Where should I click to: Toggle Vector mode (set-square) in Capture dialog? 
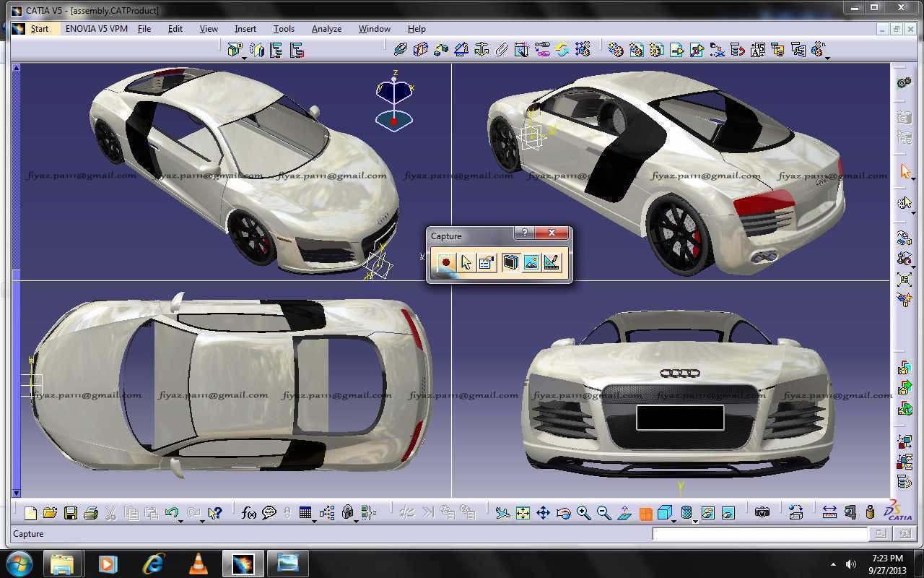coord(552,262)
